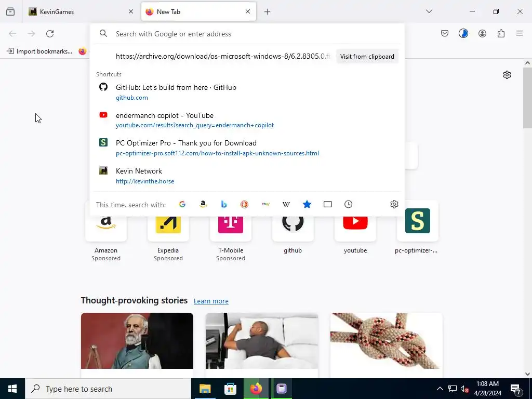Search this time with eBay

[x=265, y=204]
